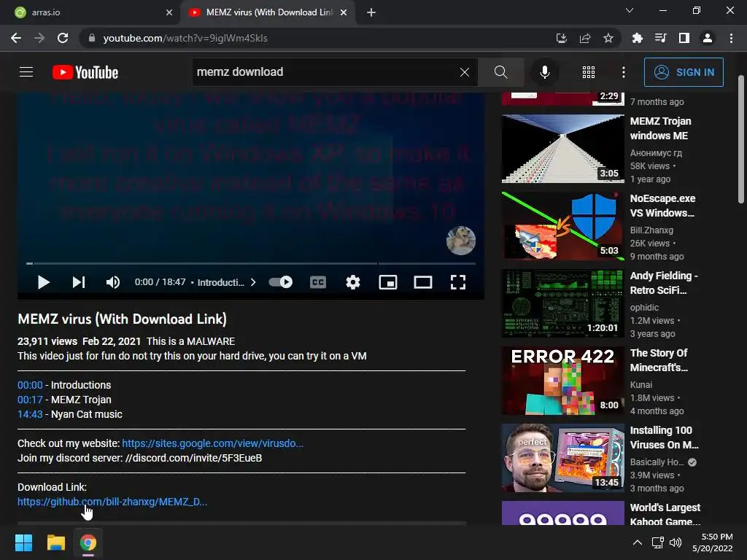The width and height of the screenshot is (747, 560).
Task: Open Installing 100 Viruses video thumbnail
Action: click(562, 458)
